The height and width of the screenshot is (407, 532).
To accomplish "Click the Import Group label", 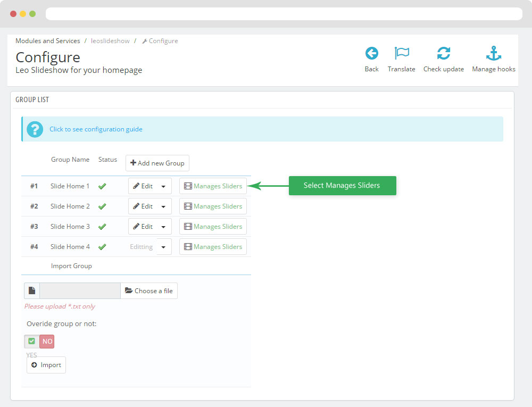I will [x=71, y=266].
